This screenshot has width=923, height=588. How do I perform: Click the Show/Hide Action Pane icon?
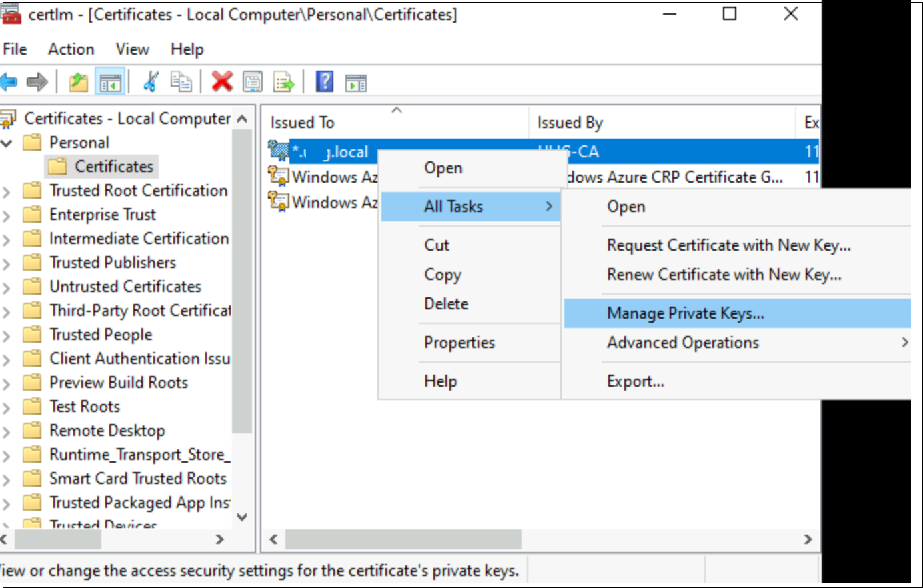pos(355,82)
